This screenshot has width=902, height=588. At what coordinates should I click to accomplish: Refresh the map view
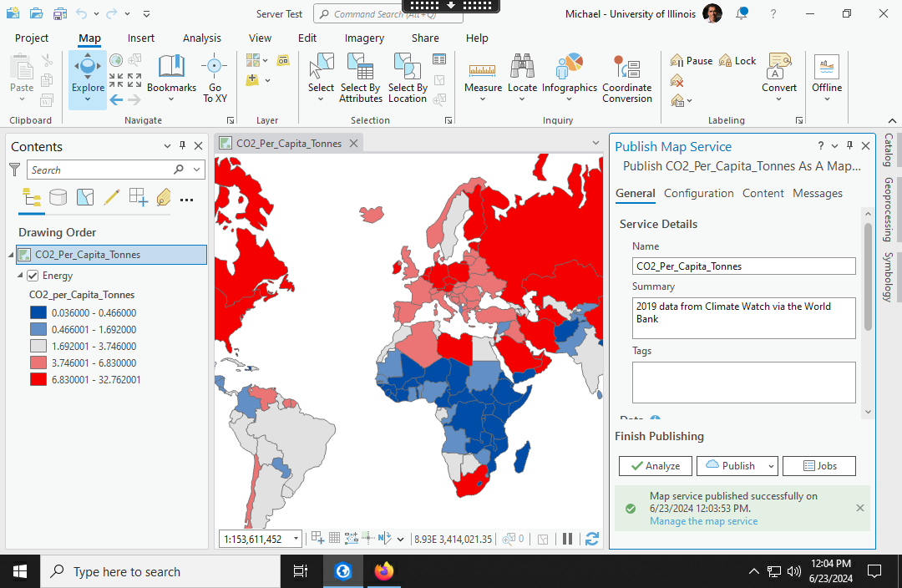592,539
